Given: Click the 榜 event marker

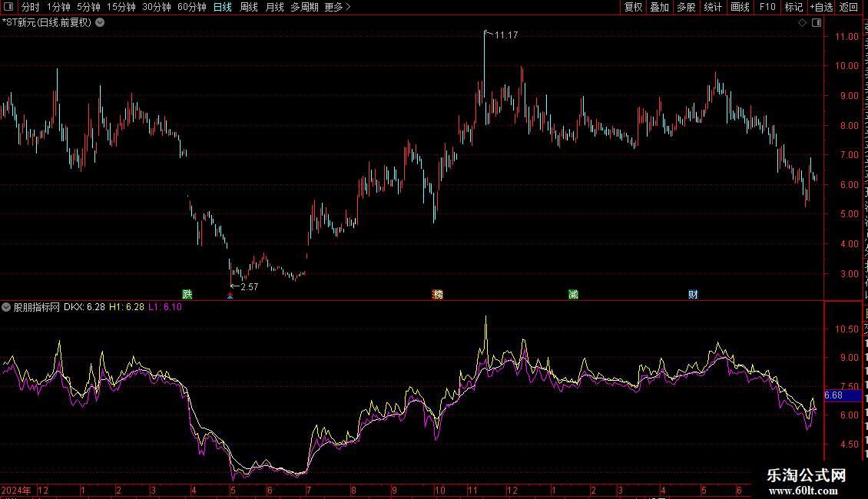Looking at the screenshot, I should point(437,294).
